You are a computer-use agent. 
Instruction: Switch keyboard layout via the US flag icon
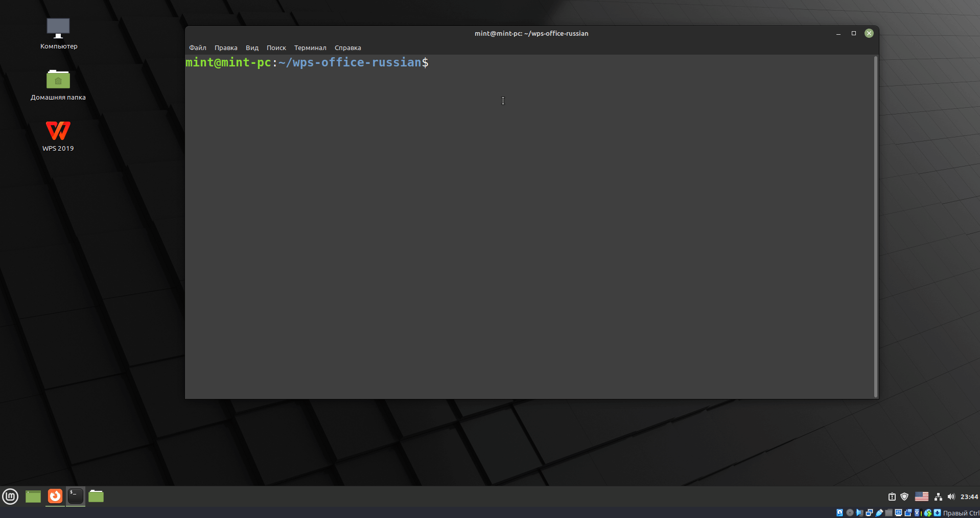(x=922, y=496)
